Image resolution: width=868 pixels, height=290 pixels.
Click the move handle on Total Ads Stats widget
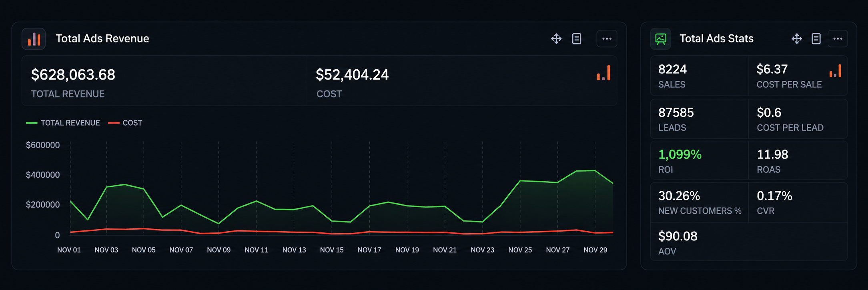coord(797,39)
